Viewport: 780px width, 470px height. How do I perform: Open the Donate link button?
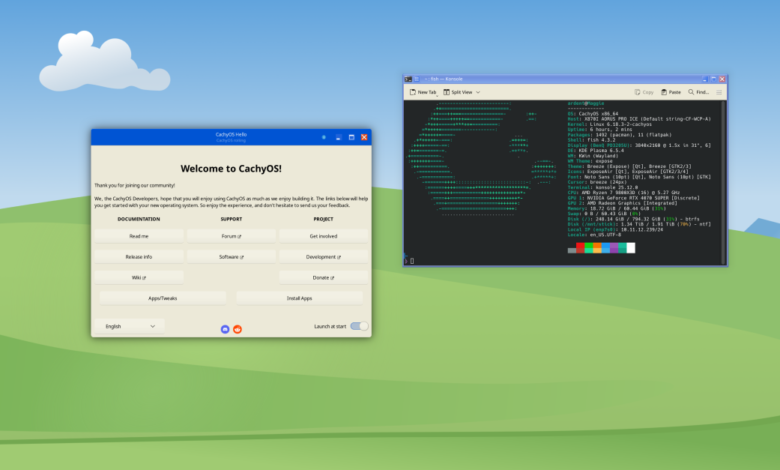[323, 278]
